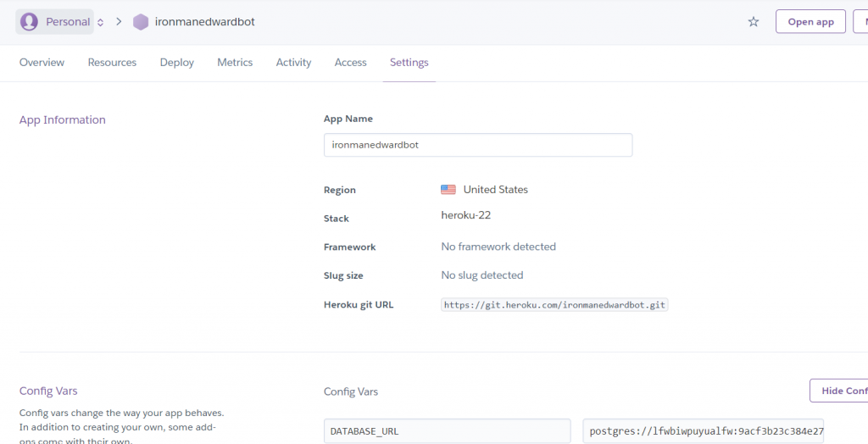Click the purple hexagon app icon
The image size is (868, 444).
[x=141, y=22]
